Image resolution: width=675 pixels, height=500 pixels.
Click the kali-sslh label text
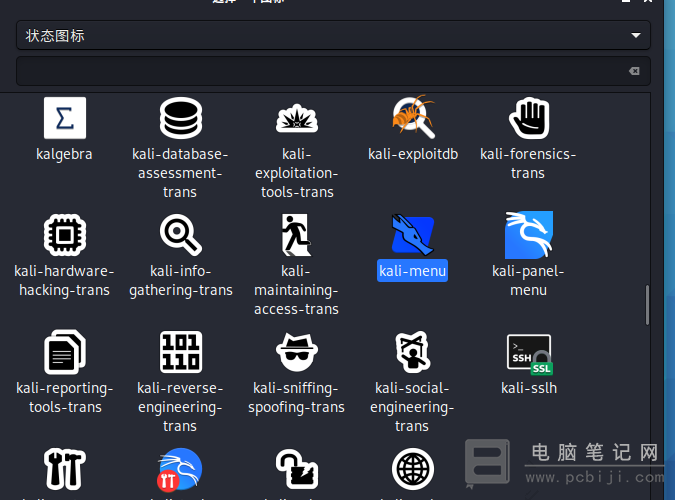[529, 388]
